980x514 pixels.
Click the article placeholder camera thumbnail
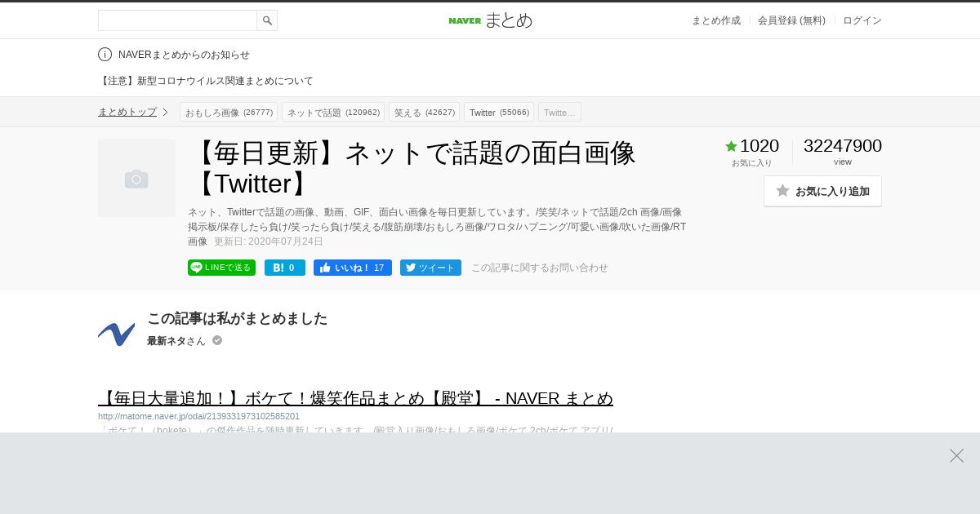click(x=136, y=178)
